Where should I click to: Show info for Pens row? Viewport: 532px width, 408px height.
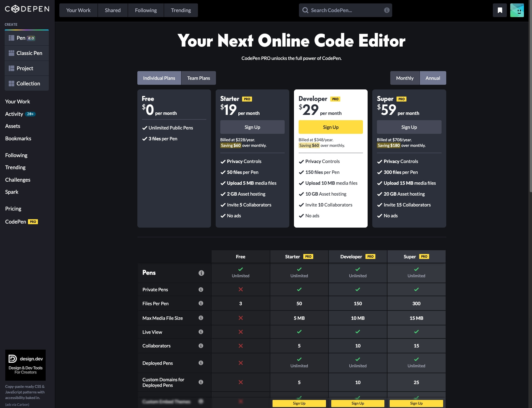(201, 273)
